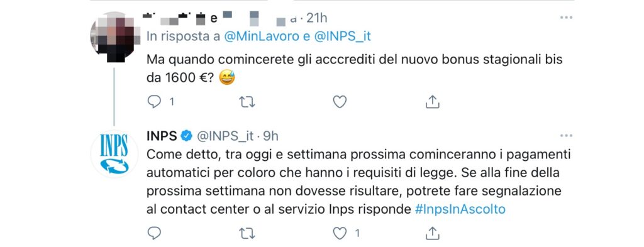Retweet the bonus stagionali question tweet
This screenshot has width=644, height=247.
pos(247,102)
